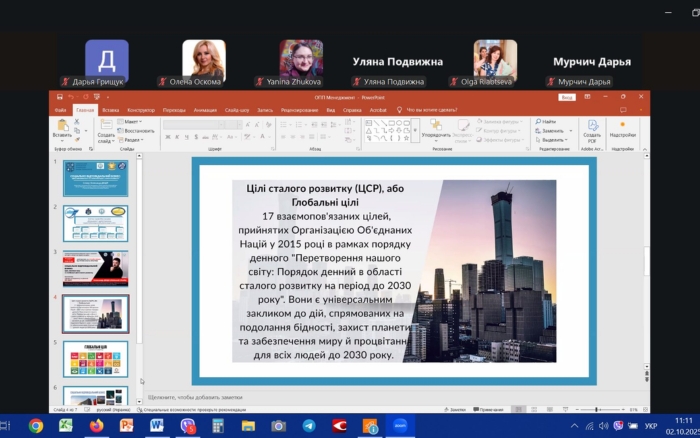Image resolution: width=700 pixels, height=438 pixels.
Task: Open Google Chrome from the taskbar
Action: click(x=36, y=425)
